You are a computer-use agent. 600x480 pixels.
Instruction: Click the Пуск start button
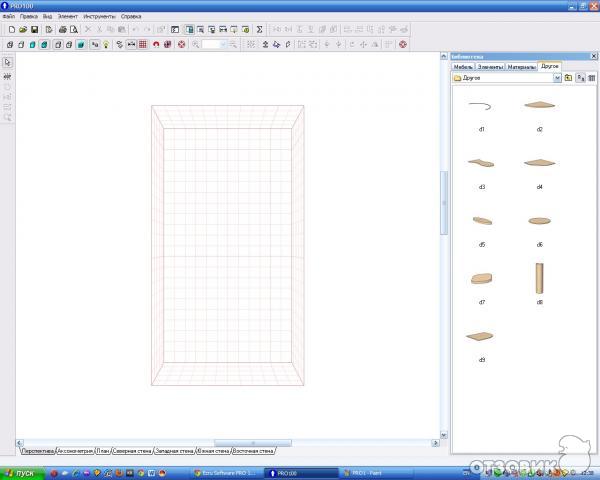tap(19, 472)
